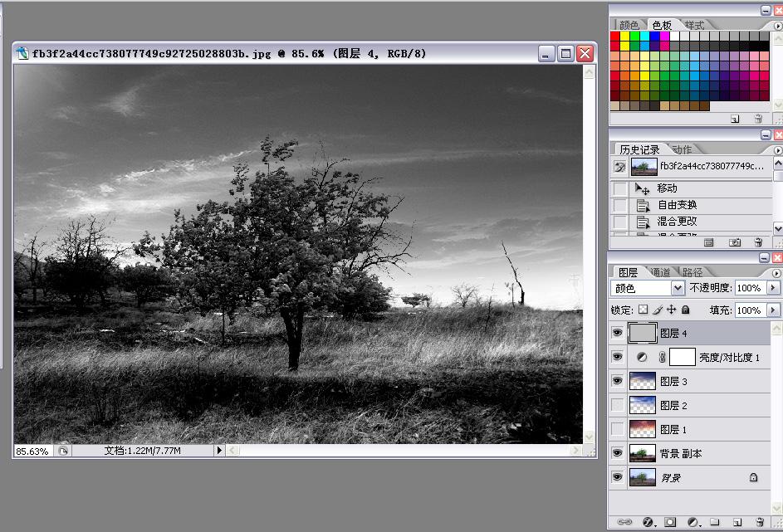This screenshot has width=783, height=532.
Task: Lock image pixels brush icon
Action: (x=657, y=310)
